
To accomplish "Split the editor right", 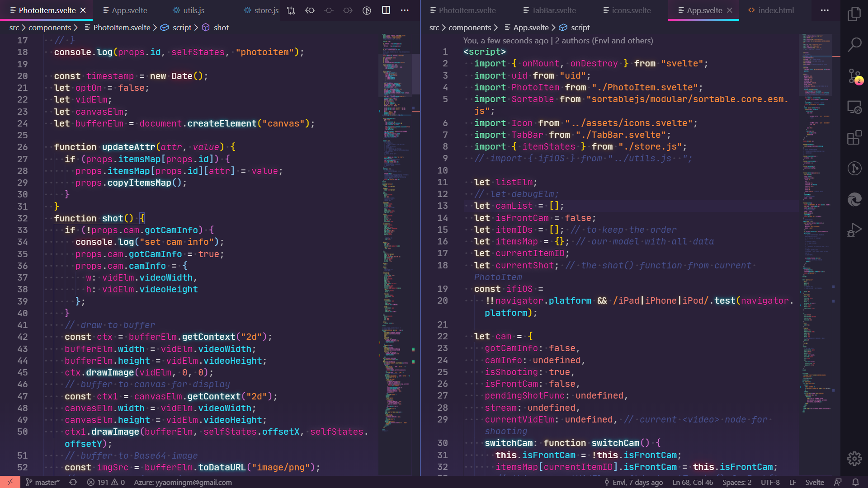I will [386, 10].
